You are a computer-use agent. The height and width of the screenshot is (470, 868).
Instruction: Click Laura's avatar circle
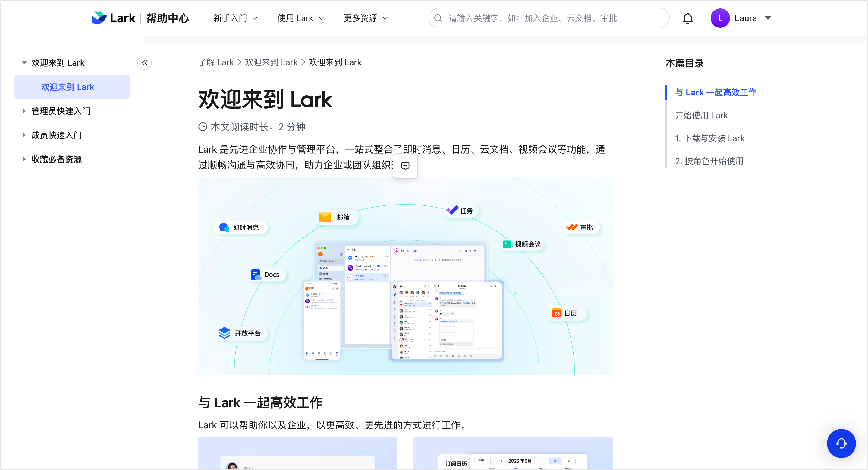click(720, 18)
